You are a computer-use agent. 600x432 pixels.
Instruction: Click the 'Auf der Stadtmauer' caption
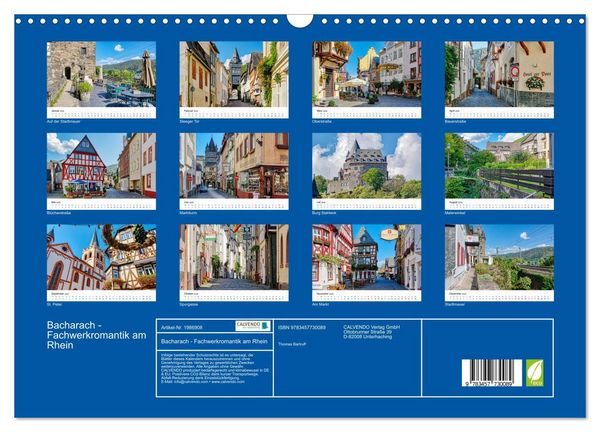coord(64,121)
